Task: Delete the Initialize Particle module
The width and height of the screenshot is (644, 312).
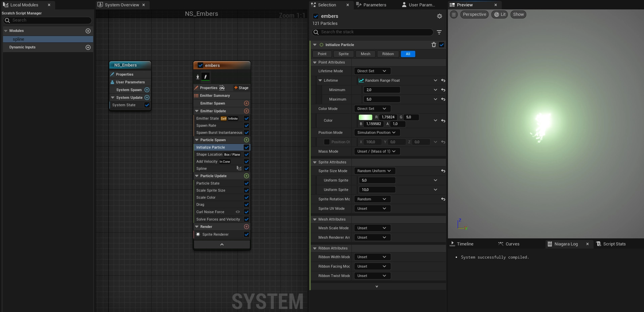Action: point(433,45)
